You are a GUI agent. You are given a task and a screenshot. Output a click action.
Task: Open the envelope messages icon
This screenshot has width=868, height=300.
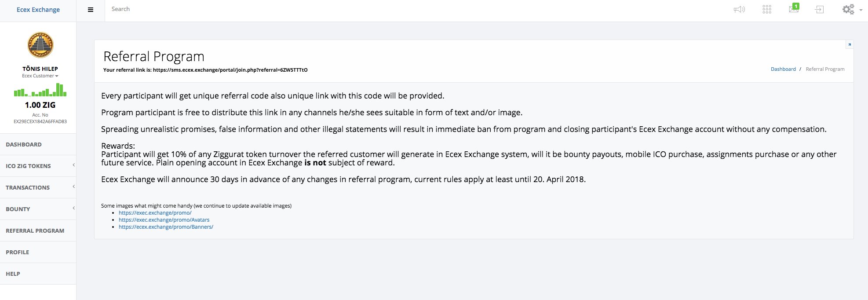coord(794,8)
